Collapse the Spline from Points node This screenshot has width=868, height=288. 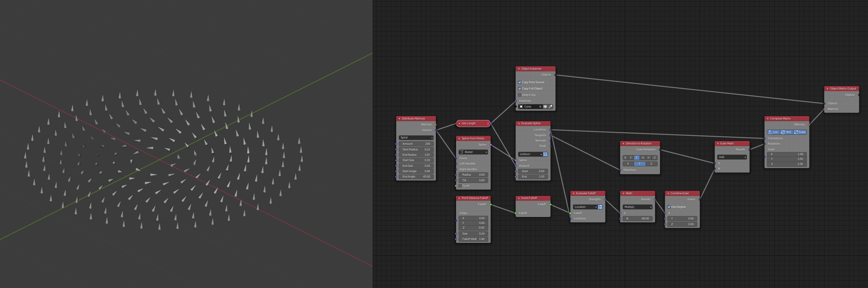[459, 139]
